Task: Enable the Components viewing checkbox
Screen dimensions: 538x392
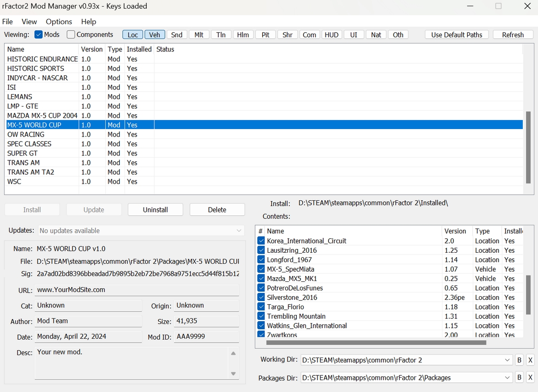Action: 71,34
